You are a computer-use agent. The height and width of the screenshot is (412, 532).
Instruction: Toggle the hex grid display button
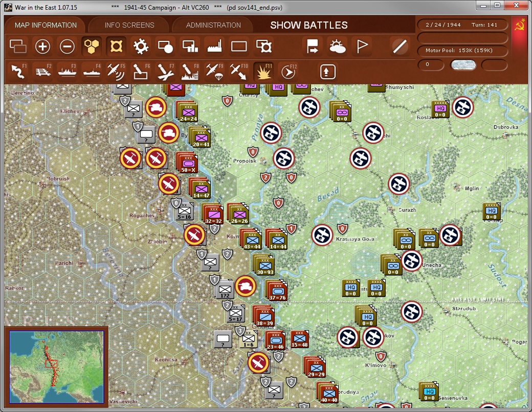pos(92,47)
